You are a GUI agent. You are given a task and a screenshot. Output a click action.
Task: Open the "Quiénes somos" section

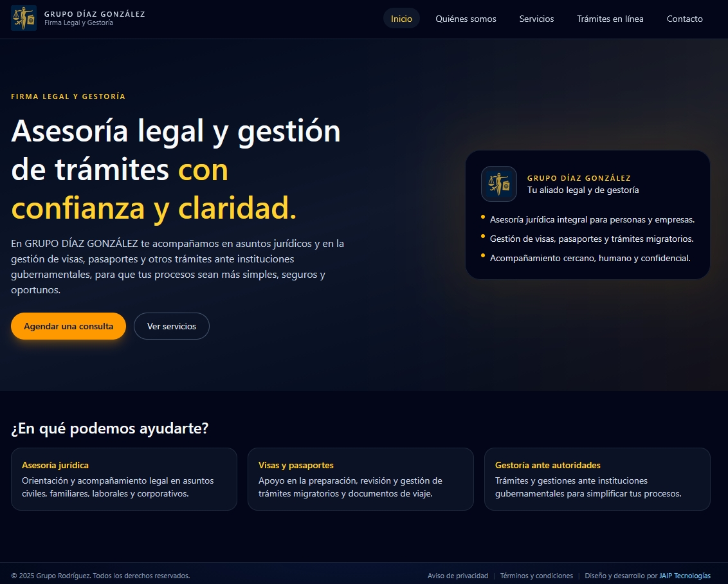[x=466, y=19]
